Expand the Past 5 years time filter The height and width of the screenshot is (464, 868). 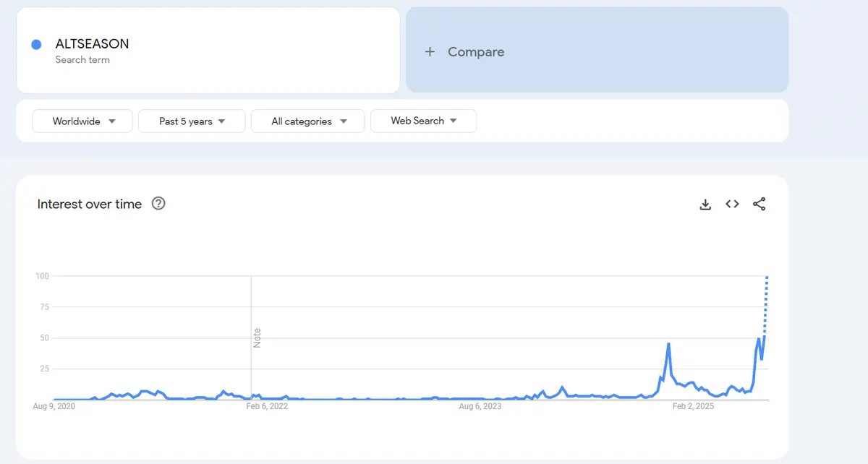coord(192,121)
